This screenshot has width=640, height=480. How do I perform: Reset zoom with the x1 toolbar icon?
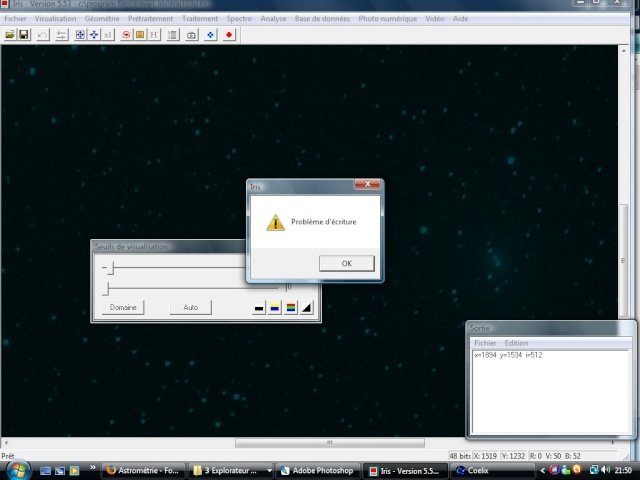[108, 35]
